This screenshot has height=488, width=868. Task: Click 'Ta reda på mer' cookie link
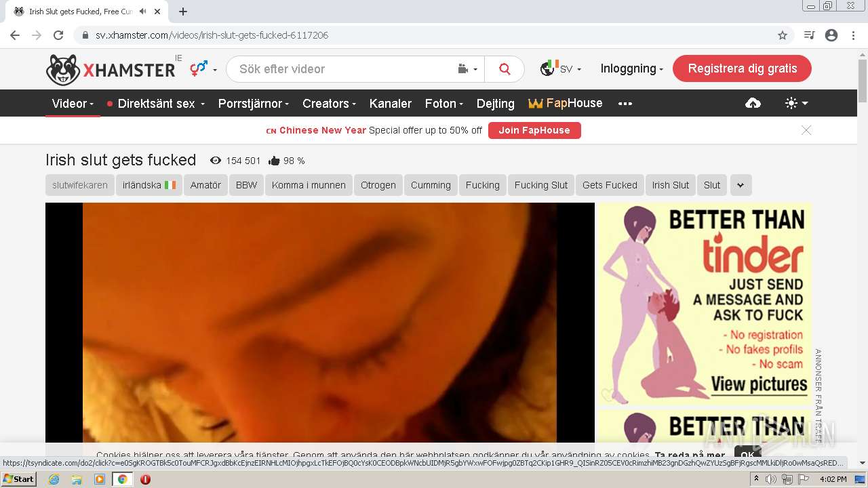690,455
